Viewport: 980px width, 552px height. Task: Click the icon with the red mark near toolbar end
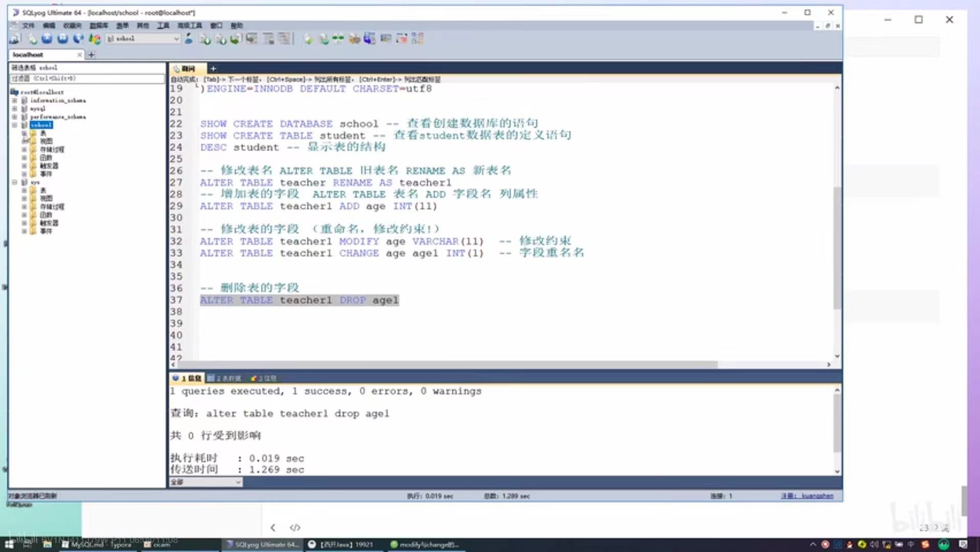(402, 38)
